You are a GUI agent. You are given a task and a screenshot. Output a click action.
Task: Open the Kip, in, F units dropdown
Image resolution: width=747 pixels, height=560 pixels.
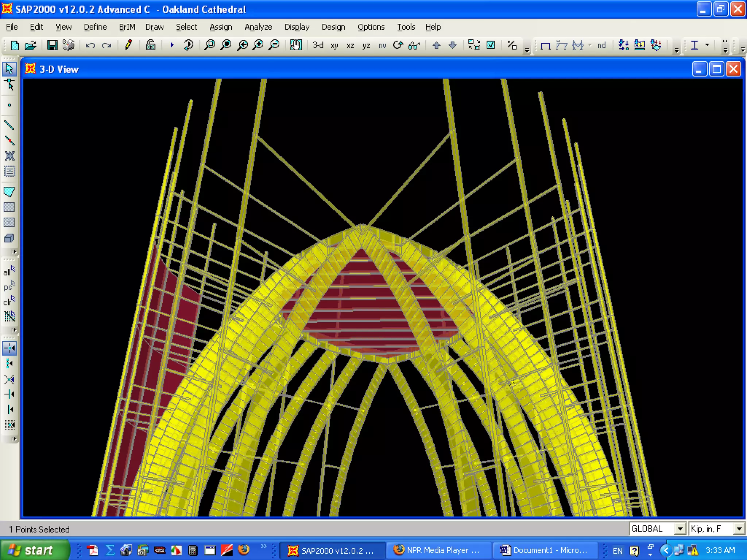(739, 529)
